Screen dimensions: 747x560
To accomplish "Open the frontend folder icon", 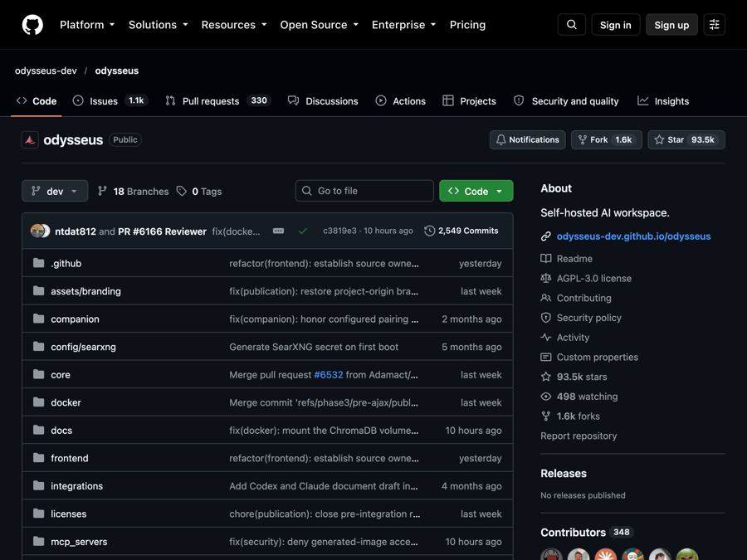I will pos(38,458).
